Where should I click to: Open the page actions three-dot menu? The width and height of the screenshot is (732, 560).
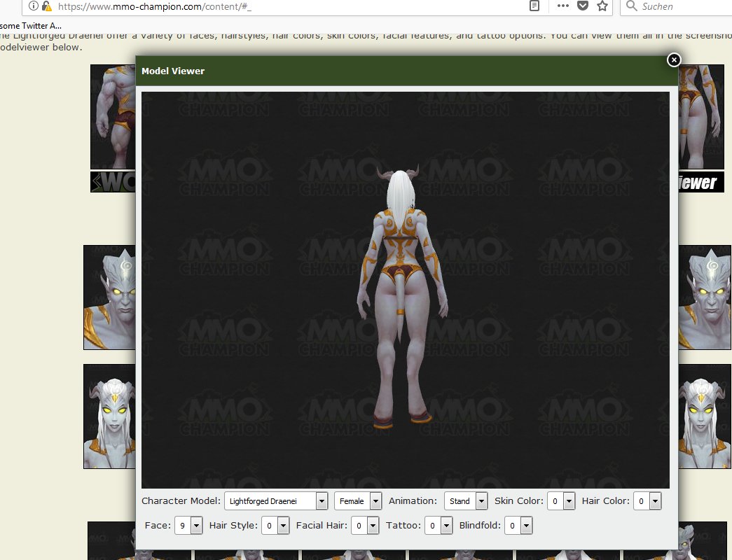[x=563, y=6]
